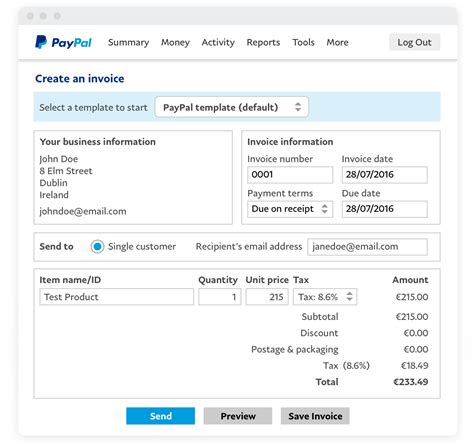474x446 pixels.
Task: Click the Invoice information heading
Action: coord(290,142)
